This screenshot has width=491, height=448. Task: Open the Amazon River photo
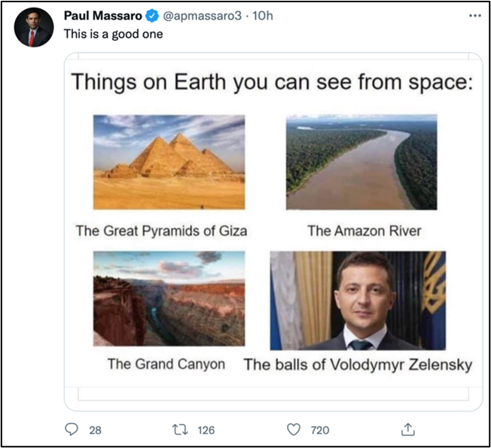point(361,162)
